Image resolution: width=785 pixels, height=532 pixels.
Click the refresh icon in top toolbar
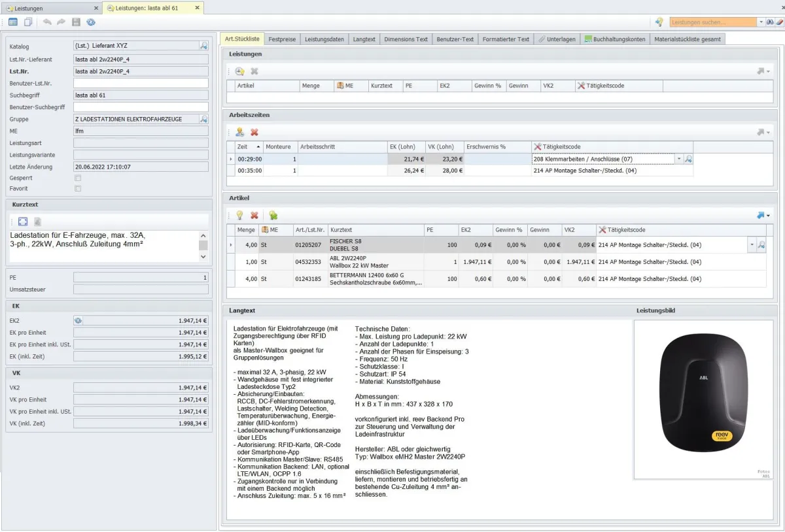[x=91, y=22]
